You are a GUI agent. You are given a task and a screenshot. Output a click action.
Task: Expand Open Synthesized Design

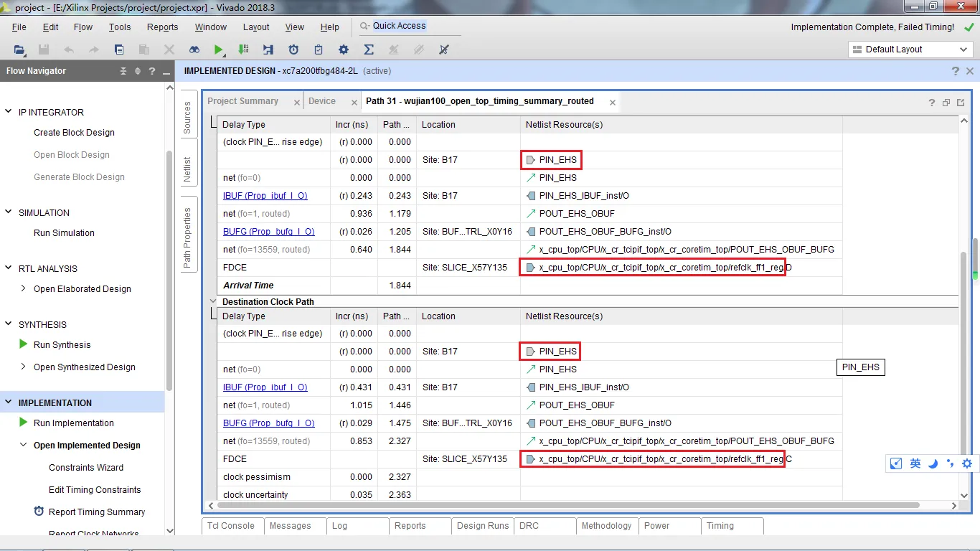coord(24,367)
